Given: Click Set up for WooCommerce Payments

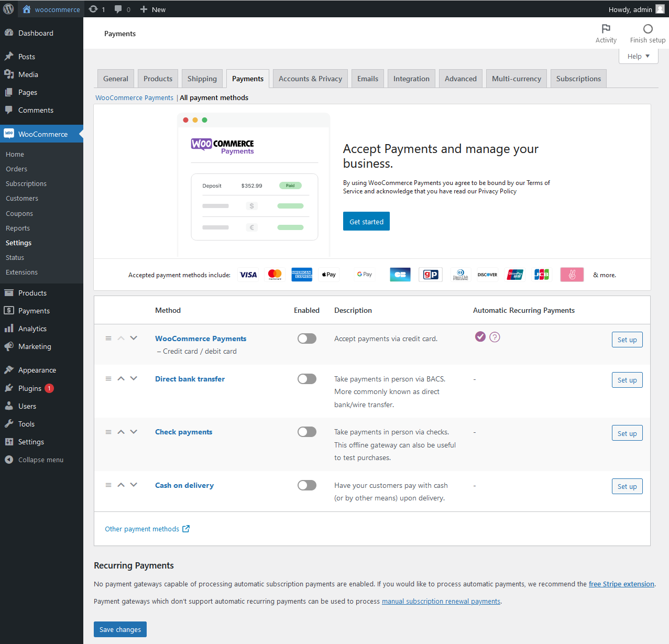Looking at the screenshot, I should [x=627, y=340].
